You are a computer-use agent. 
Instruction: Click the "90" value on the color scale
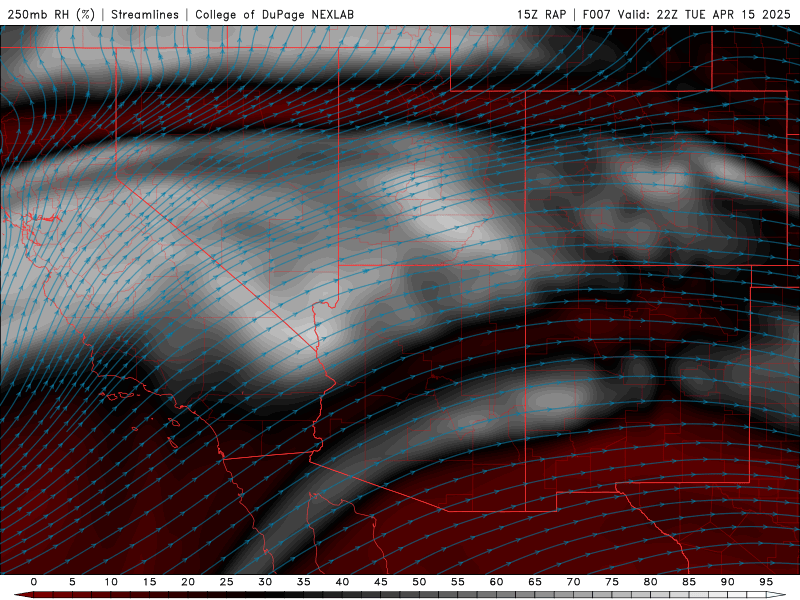tap(728, 582)
